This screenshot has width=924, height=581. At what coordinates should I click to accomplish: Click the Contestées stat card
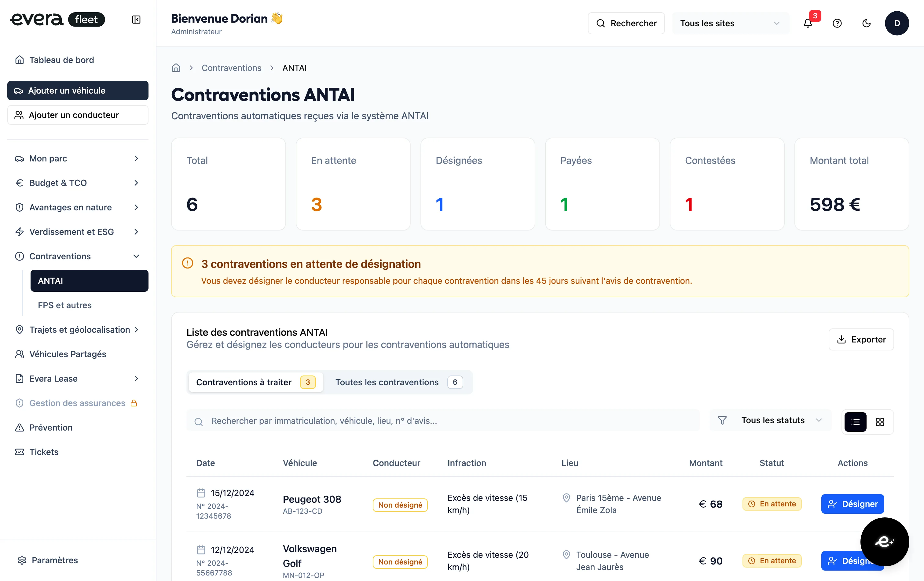(x=727, y=184)
